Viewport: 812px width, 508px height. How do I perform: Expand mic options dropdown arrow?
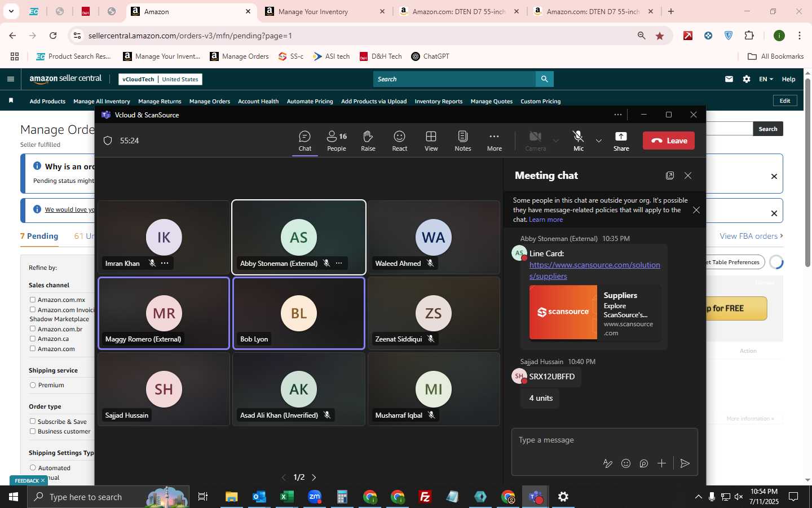[599, 141]
